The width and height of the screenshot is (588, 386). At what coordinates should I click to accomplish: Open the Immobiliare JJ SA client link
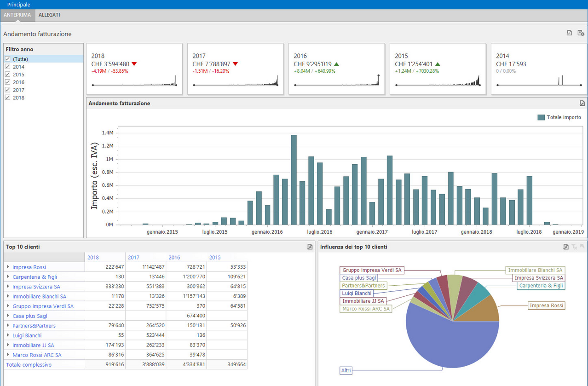point(33,345)
